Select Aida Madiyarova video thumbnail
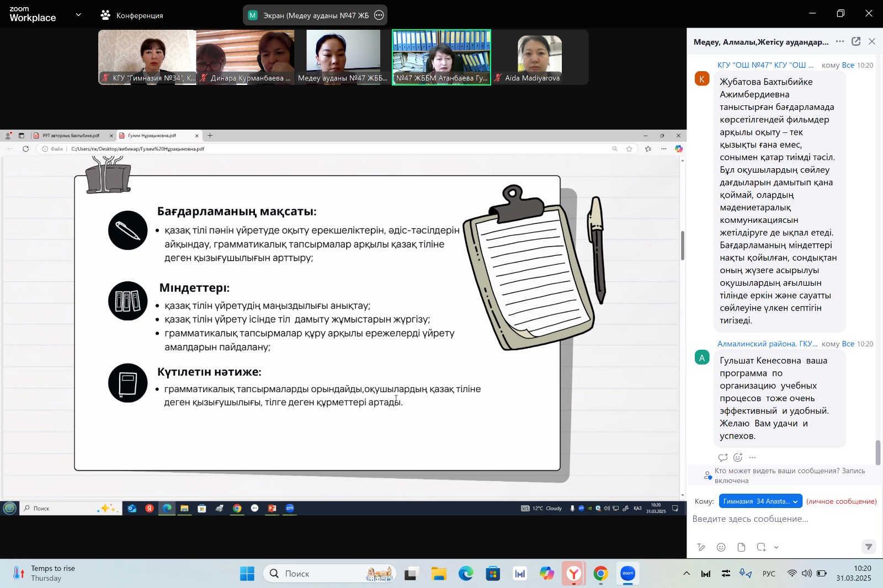 [x=540, y=57]
